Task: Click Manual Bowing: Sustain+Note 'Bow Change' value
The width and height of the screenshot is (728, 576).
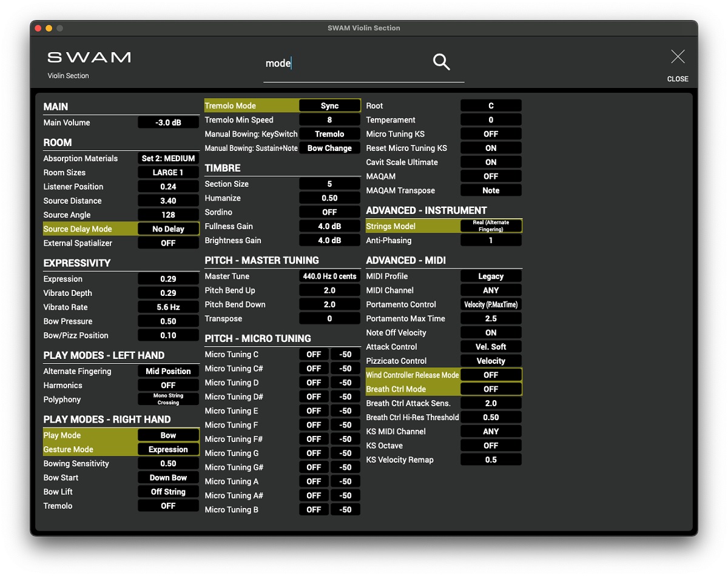Action: [329, 148]
